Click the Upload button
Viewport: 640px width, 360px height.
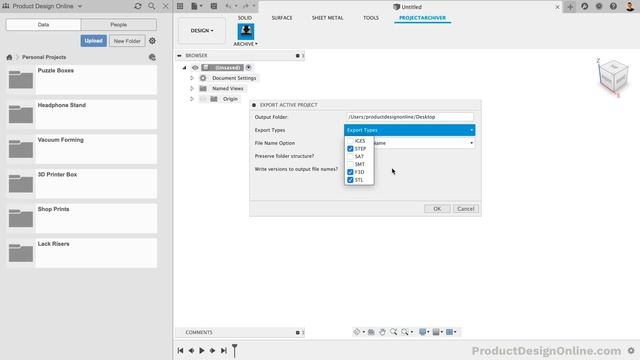(x=93, y=41)
